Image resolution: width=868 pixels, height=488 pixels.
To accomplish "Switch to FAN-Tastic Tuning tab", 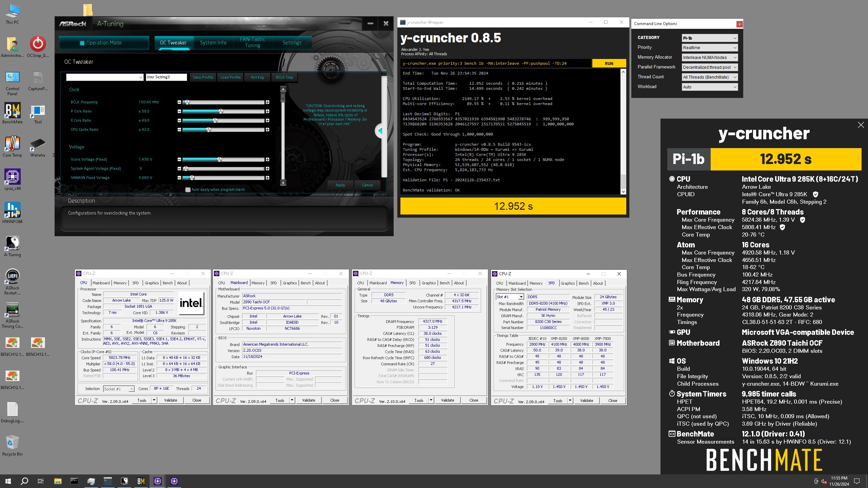I will point(252,43).
